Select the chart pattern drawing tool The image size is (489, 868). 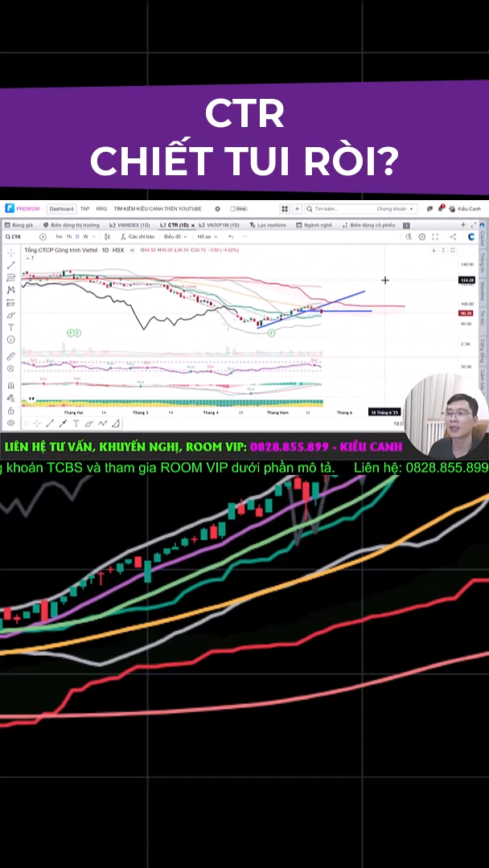click(x=10, y=289)
